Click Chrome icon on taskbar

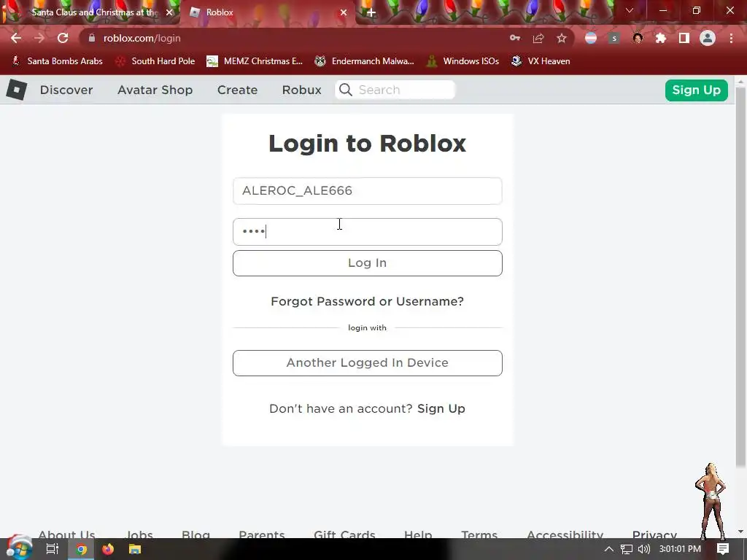82,549
